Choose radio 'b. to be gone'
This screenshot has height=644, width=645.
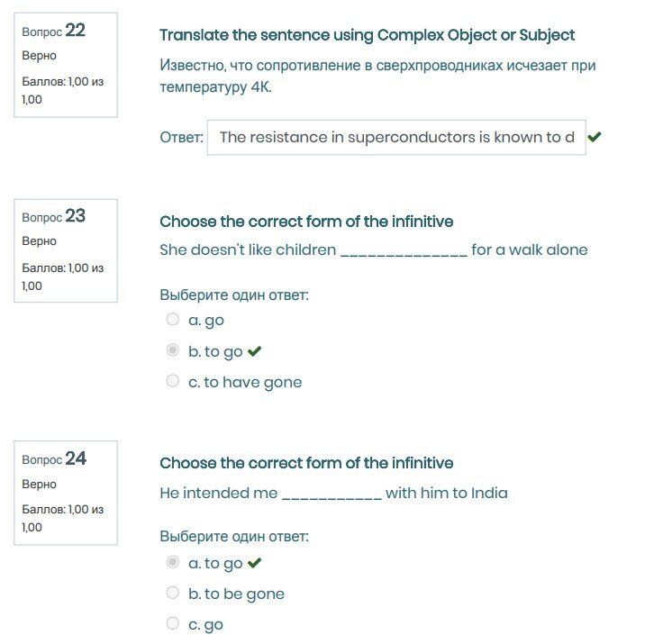(x=173, y=594)
